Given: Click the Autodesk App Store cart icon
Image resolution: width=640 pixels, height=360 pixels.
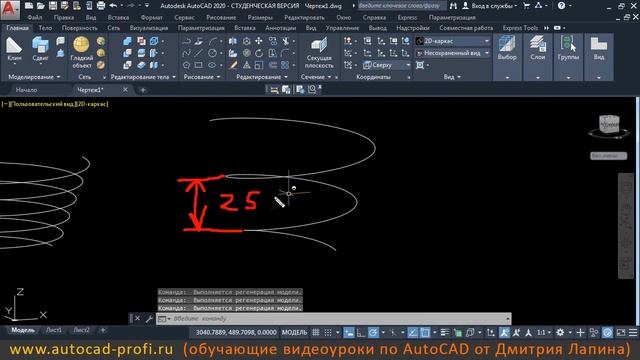Looking at the screenshot, I should tap(527, 6).
